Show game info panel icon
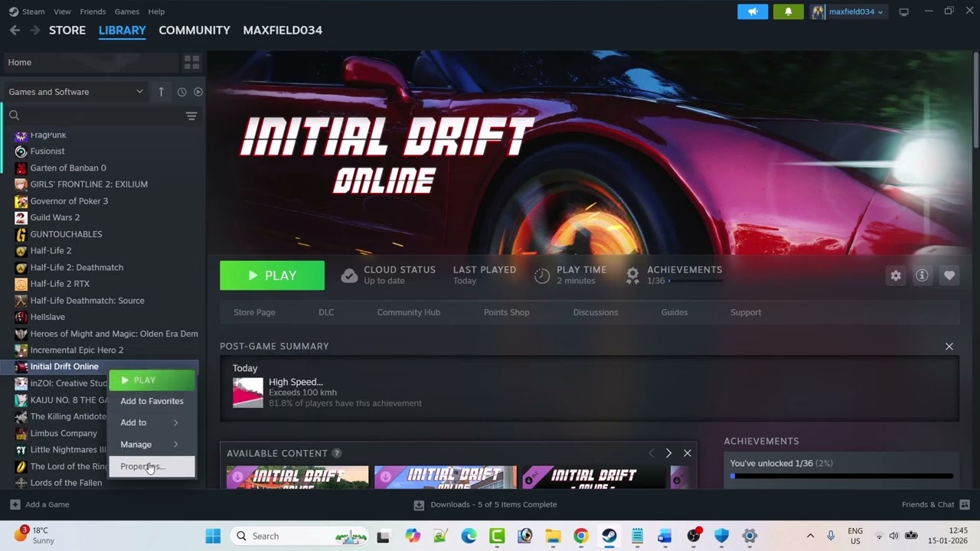 922,275
